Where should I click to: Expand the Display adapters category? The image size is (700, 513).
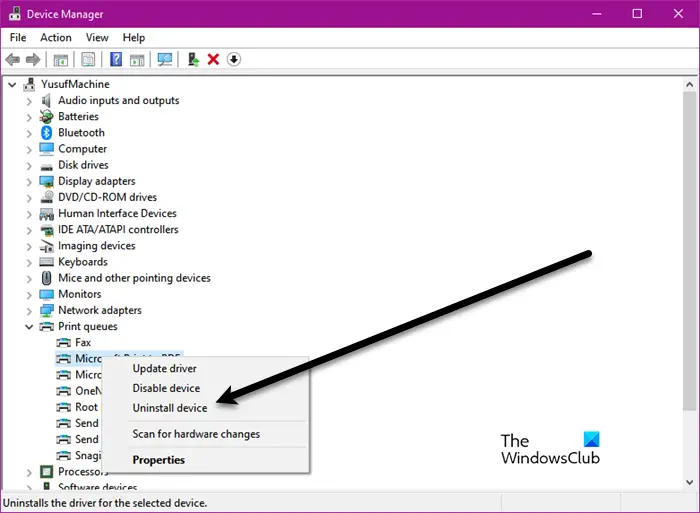[29, 182]
